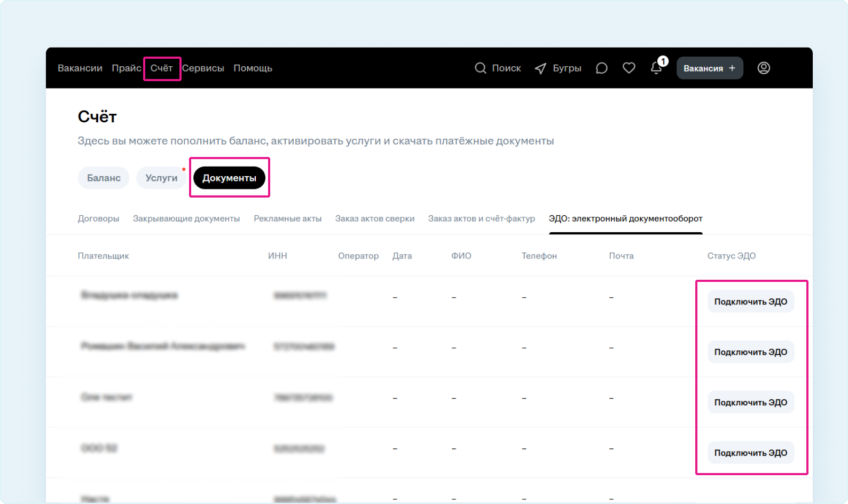Open Заказ актов сверки subtab
848x504 pixels.
tap(375, 218)
